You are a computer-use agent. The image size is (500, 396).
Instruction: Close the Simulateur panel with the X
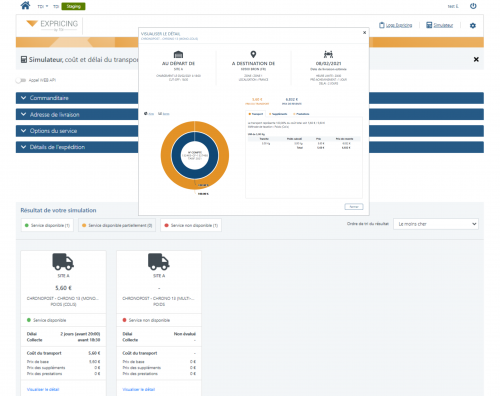point(476,59)
